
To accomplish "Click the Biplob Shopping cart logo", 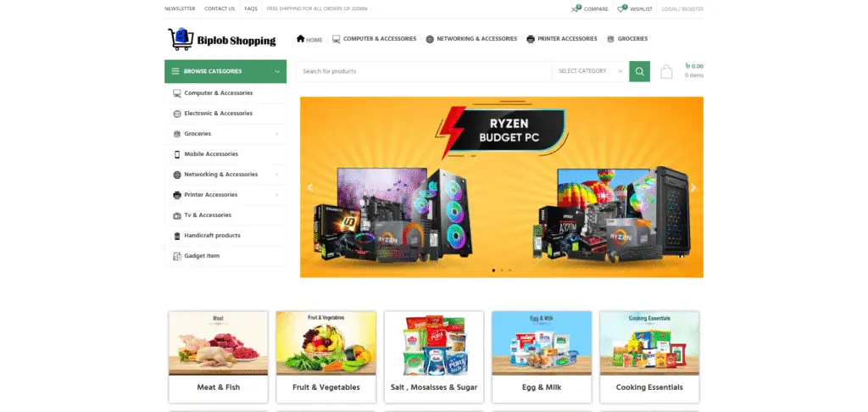I will [x=222, y=39].
